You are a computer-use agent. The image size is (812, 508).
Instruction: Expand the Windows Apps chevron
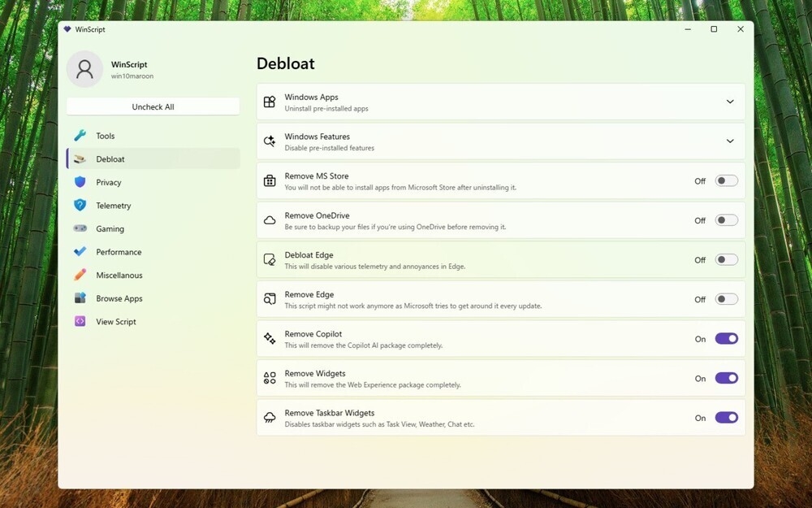tap(730, 102)
